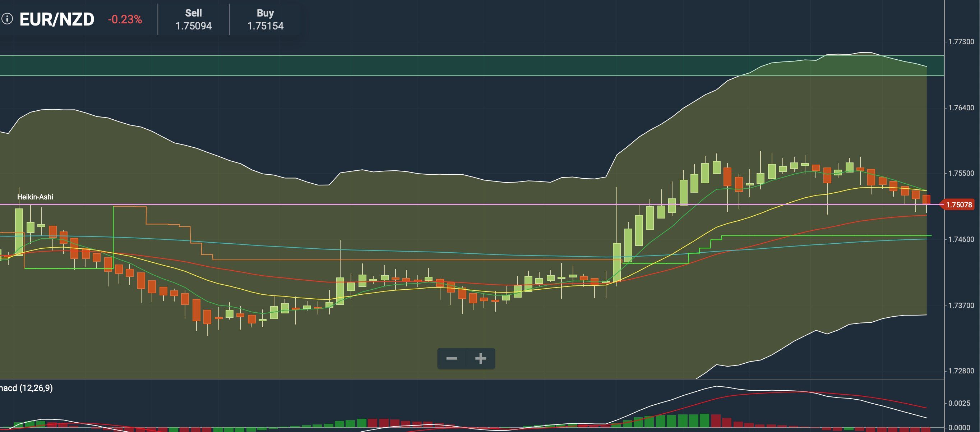Open the EUR/NZD instrument info icon
Viewport: 980px width, 432px height.
[7, 19]
